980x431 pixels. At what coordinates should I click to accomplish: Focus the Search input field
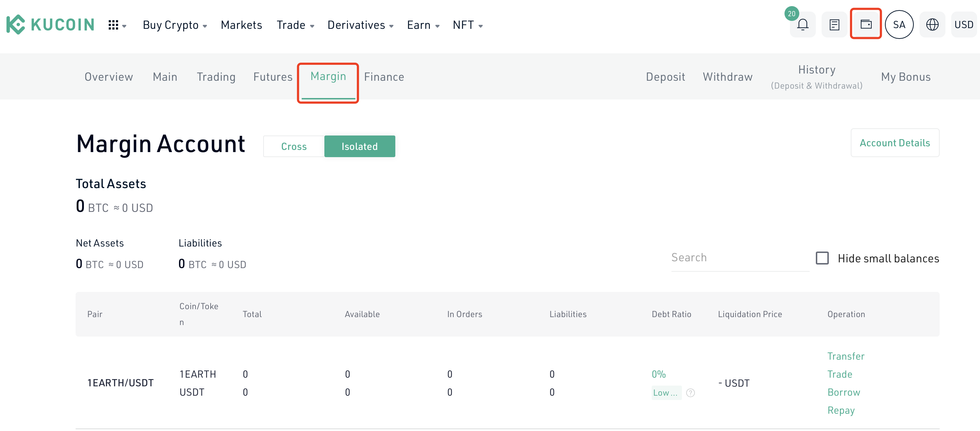click(x=740, y=258)
